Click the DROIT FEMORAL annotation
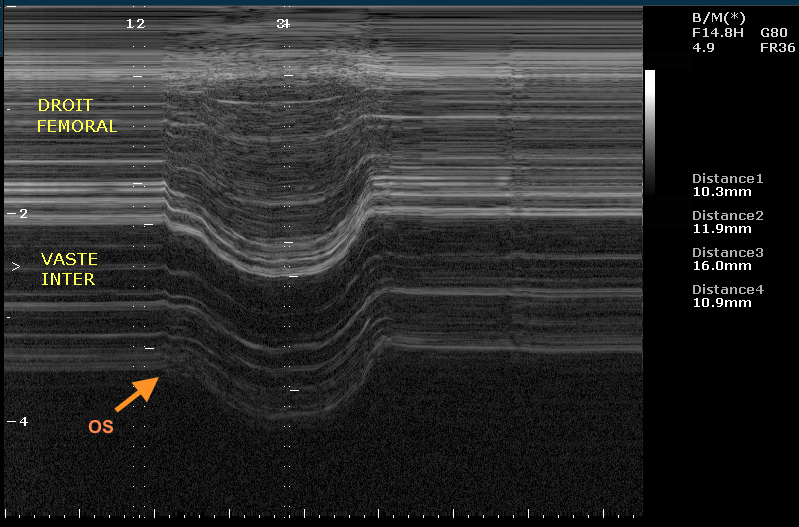Image resolution: width=799 pixels, height=527 pixels. click(77, 116)
